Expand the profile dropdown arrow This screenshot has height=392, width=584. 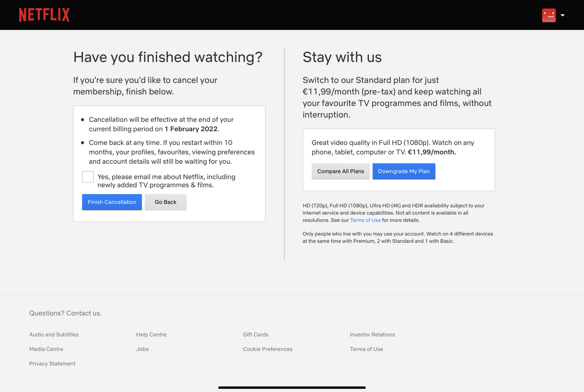[563, 15]
